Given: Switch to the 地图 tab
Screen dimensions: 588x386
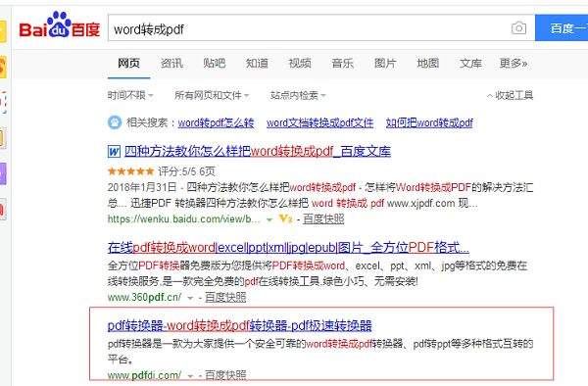Looking at the screenshot, I should pyautogui.click(x=428, y=64).
